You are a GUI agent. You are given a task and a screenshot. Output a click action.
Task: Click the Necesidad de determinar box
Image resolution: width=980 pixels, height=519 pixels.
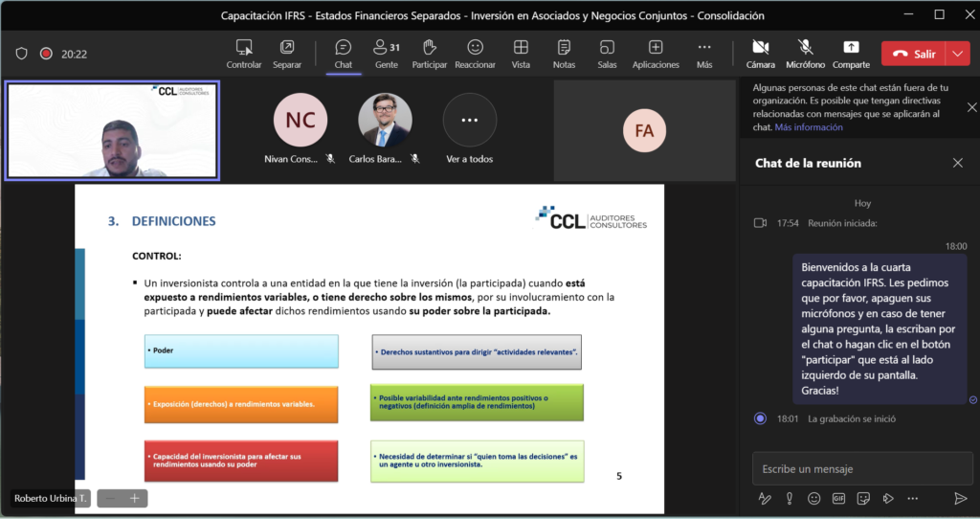click(477, 461)
